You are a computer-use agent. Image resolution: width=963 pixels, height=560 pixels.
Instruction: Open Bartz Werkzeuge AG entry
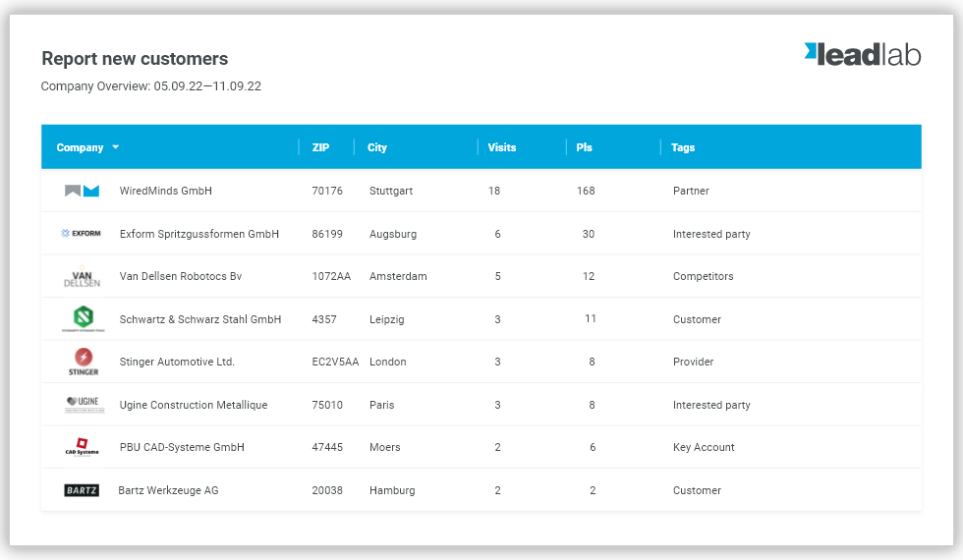tap(168, 490)
